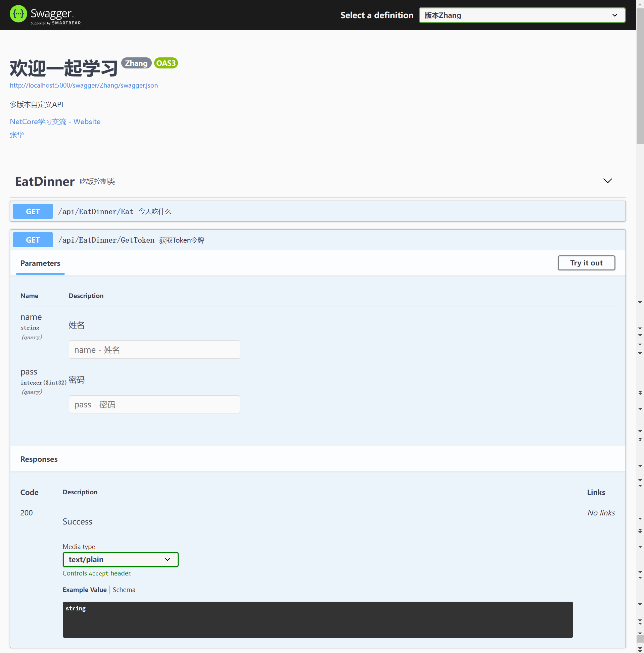
Task: Click the OAS3 badge
Action: point(166,63)
